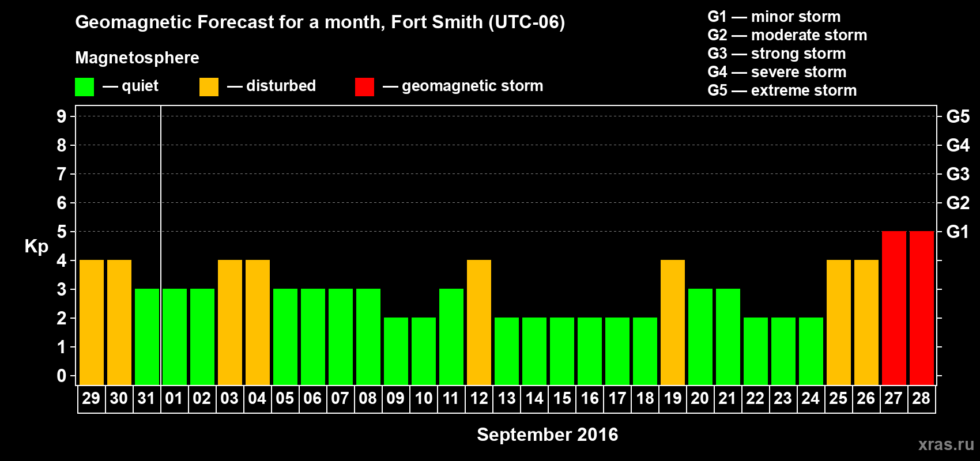Click the Kp axis label

click(x=36, y=247)
